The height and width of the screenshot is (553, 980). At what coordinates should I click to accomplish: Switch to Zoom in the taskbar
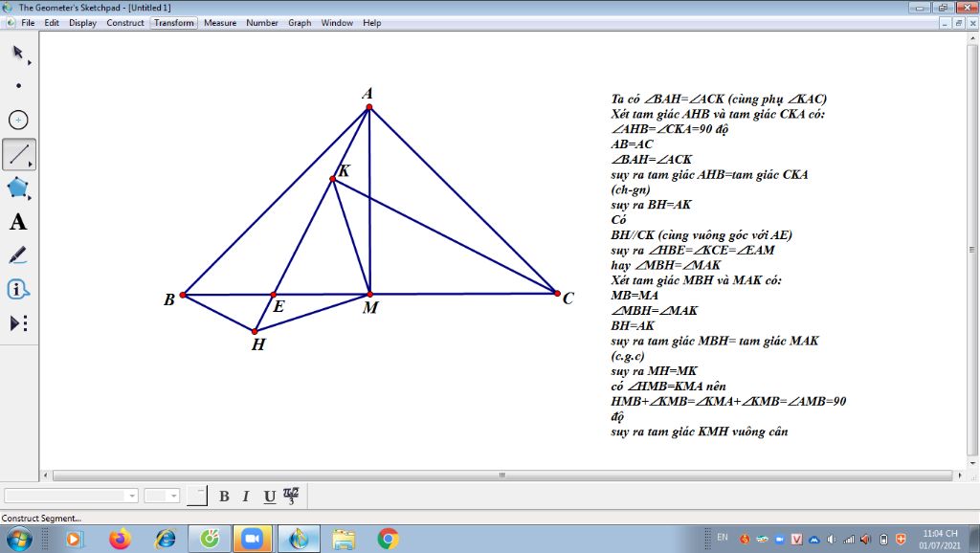[x=253, y=539]
